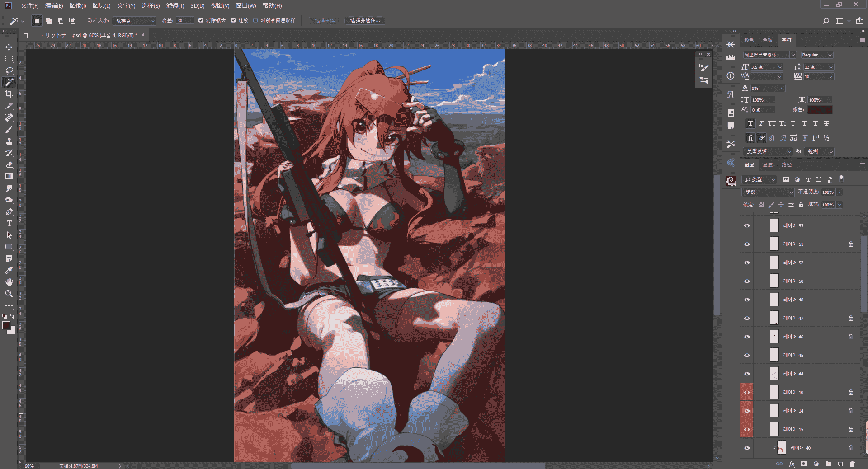868x469 pixels.
Task: Delete layer with the trash icon
Action: click(852, 464)
